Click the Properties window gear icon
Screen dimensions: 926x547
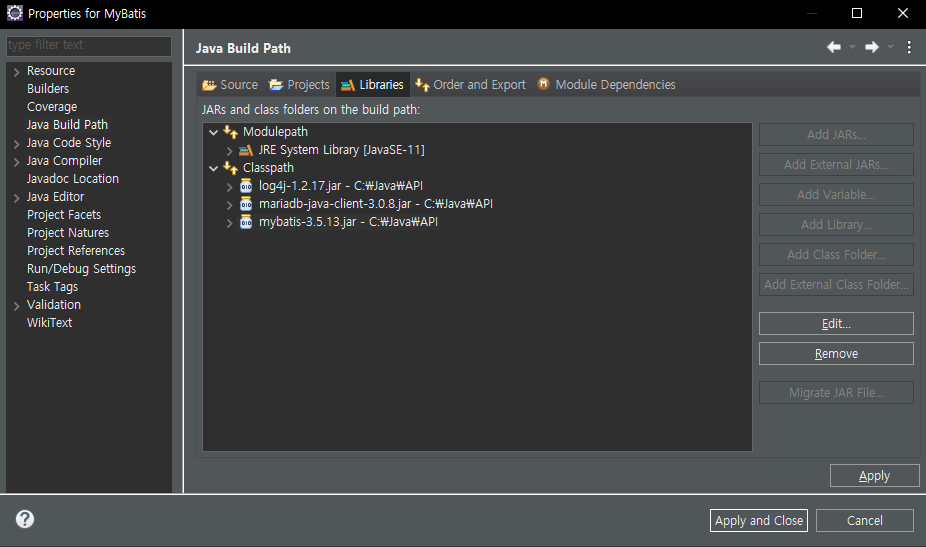coord(14,13)
